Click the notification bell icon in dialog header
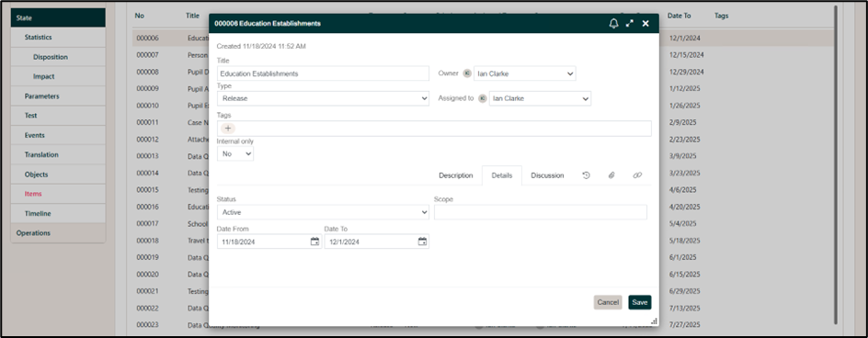Image resolution: width=868 pixels, height=338 pixels. [x=613, y=23]
